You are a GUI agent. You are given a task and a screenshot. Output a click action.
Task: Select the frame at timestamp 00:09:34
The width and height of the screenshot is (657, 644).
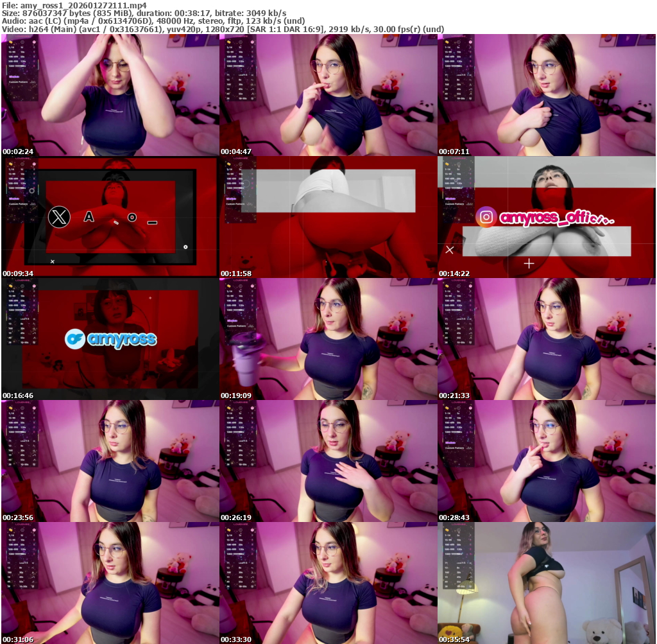coord(110,217)
